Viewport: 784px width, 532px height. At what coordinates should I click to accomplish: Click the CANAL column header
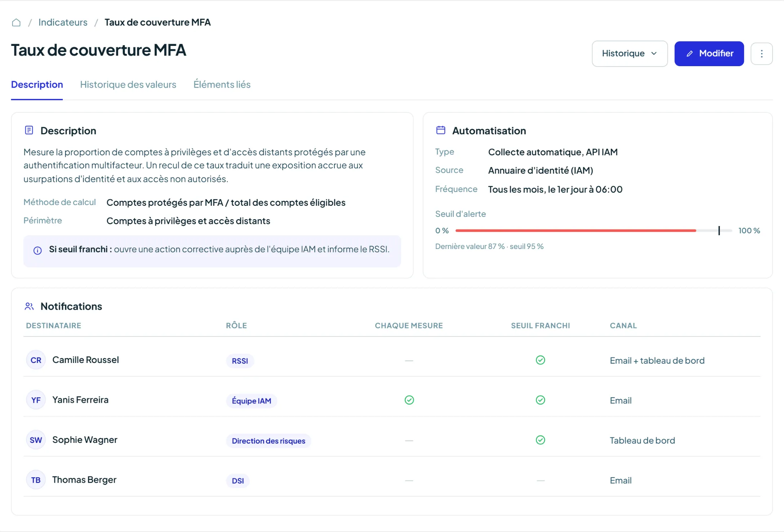click(623, 325)
